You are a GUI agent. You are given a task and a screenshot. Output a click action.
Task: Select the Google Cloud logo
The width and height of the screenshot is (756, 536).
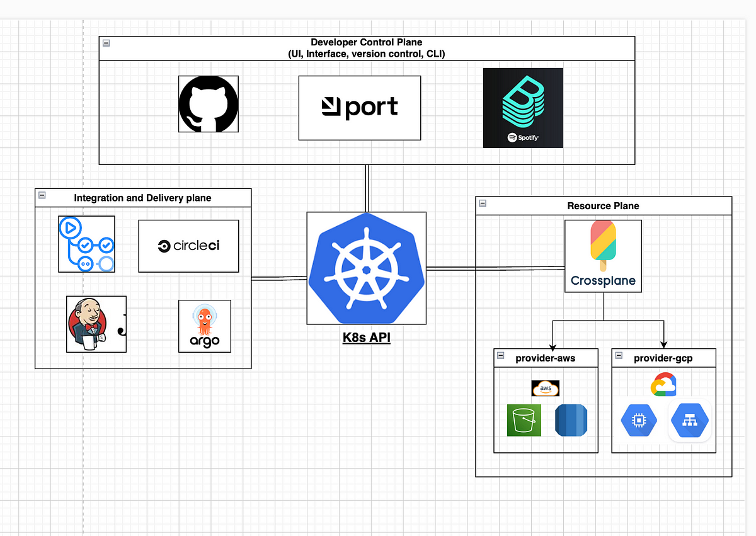(663, 385)
